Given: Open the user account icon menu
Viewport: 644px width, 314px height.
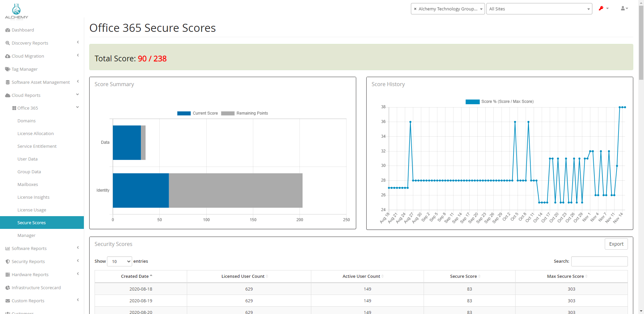Looking at the screenshot, I should [x=624, y=8].
